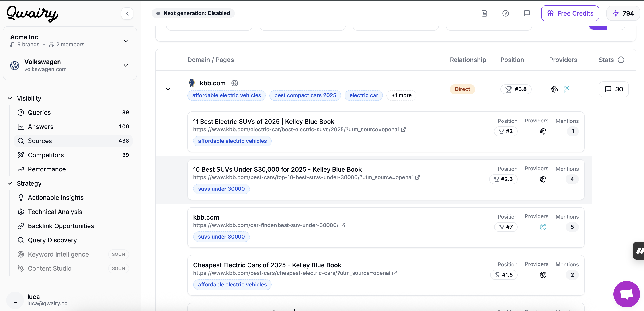644x311 pixels.
Task: Click Keyword Intelligence item
Action: (x=73, y=254)
